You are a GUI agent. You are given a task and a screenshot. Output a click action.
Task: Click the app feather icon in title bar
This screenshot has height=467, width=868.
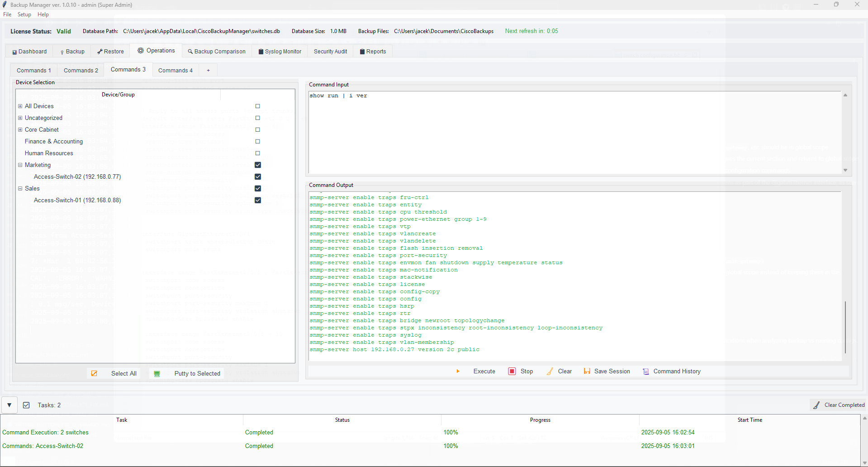pyautogui.click(x=5, y=5)
